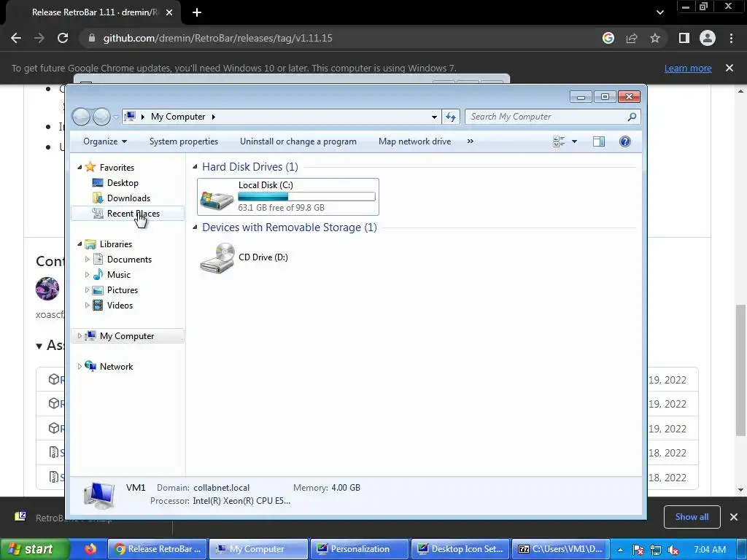Collapse Devices with Removable Storage group
This screenshot has height=560, width=747.
(x=195, y=227)
